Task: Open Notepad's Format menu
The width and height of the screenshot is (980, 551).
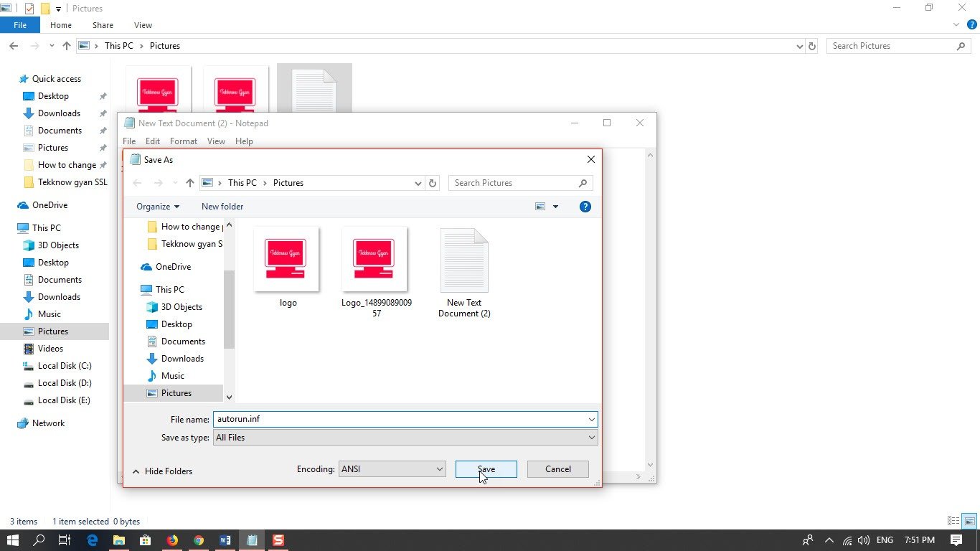Action: click(x=184, y=141)
